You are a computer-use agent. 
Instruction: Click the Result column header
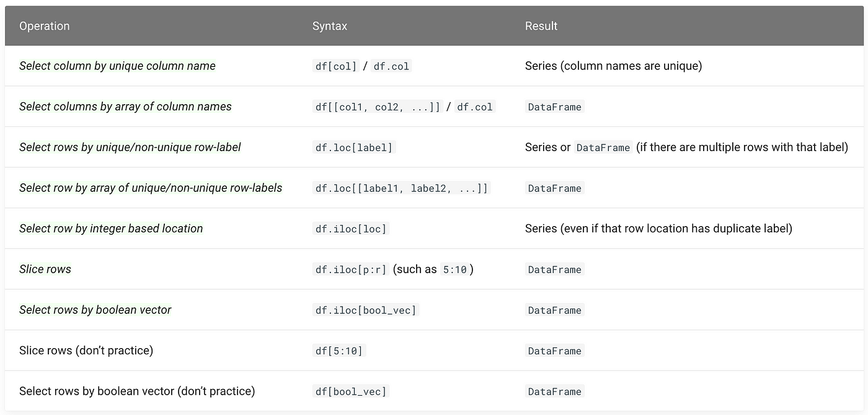coord(541,26)
